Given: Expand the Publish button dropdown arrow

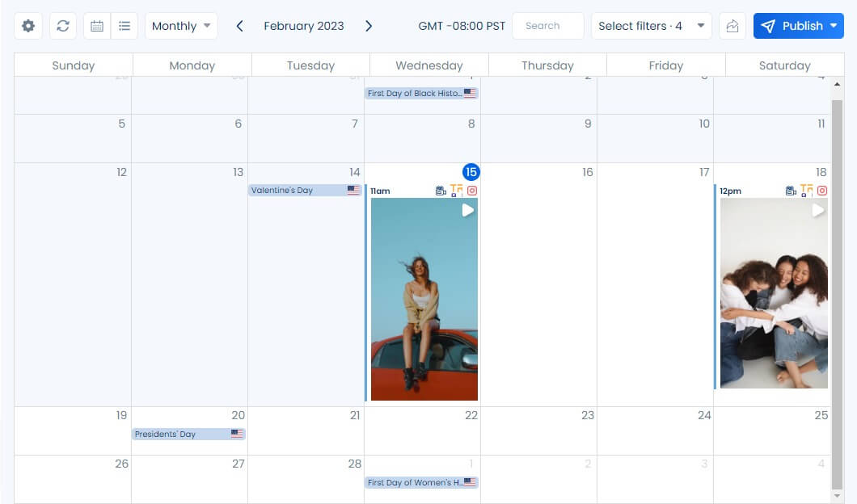Looking at the screenshot, I should [833, 25].
